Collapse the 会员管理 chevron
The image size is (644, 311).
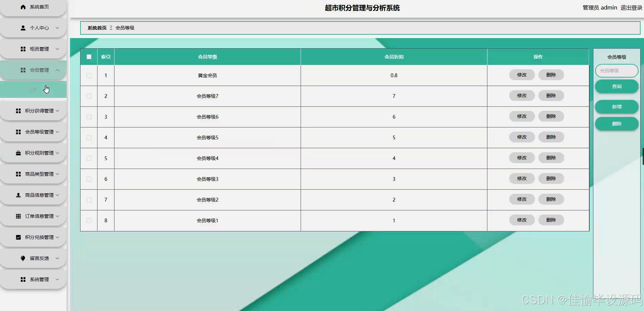pyautogui.click(x=57, y=70)
